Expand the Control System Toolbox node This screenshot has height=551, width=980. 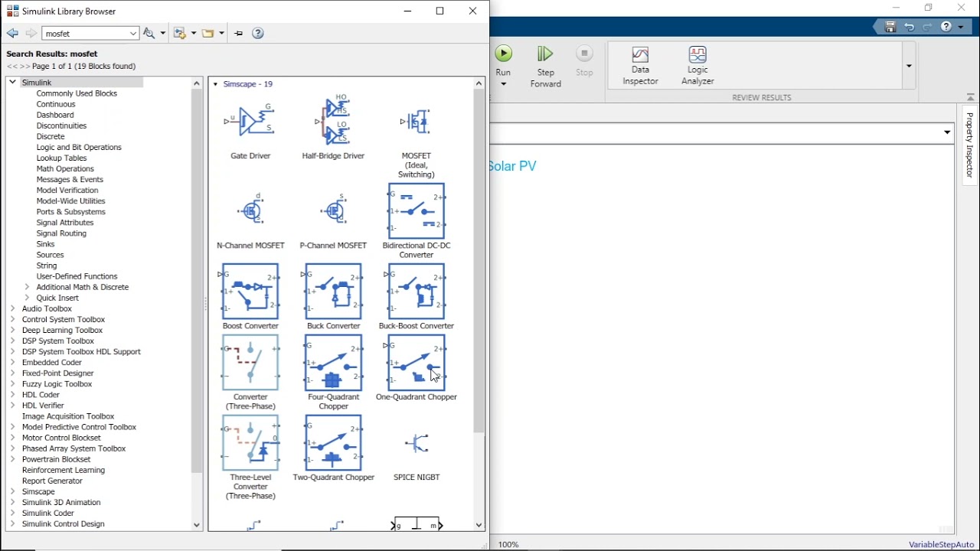[12, 319]
